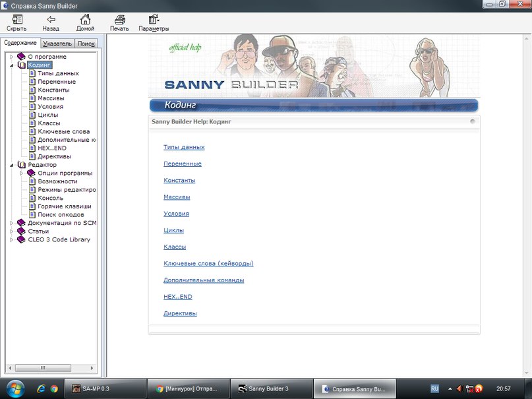The width and height of the screenshot is (532, 399).
Task: Switch to the Содержание tab
Action: [x=20, y=43]
